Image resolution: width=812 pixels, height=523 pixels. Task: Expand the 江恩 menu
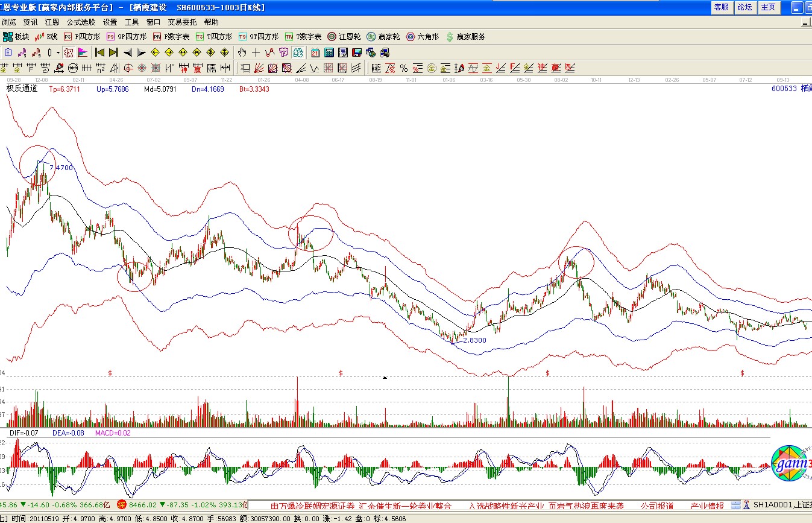52,22
